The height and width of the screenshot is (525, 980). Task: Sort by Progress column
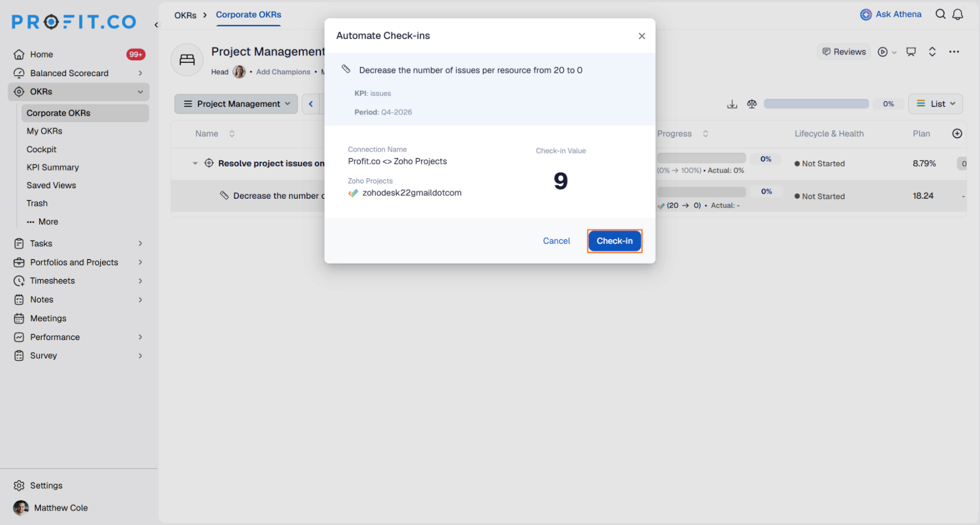[x=705, y=134]
